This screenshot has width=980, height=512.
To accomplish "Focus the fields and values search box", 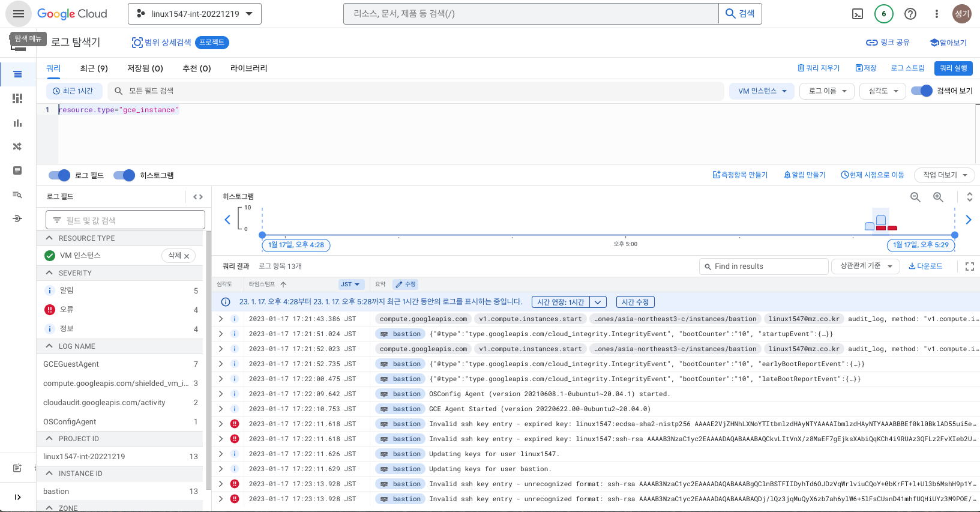I will click(x=125, y=220).
